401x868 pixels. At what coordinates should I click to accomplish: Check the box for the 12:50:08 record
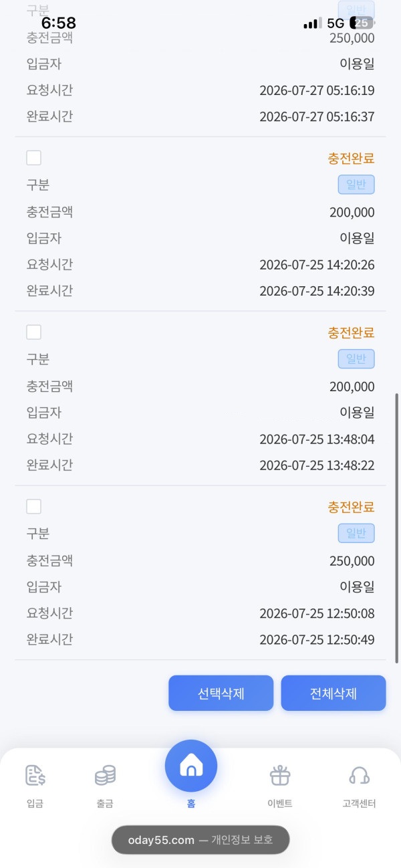pos(33,506)
